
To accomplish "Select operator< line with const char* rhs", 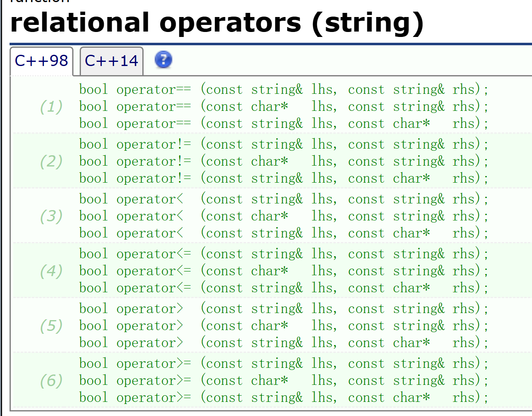I will coord(284,233).
